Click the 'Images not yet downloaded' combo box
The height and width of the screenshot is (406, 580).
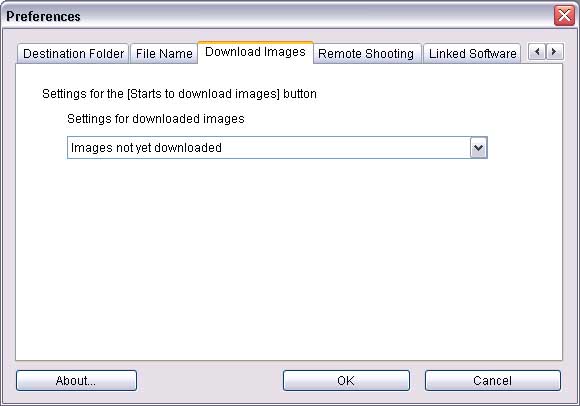pos(277,148)
